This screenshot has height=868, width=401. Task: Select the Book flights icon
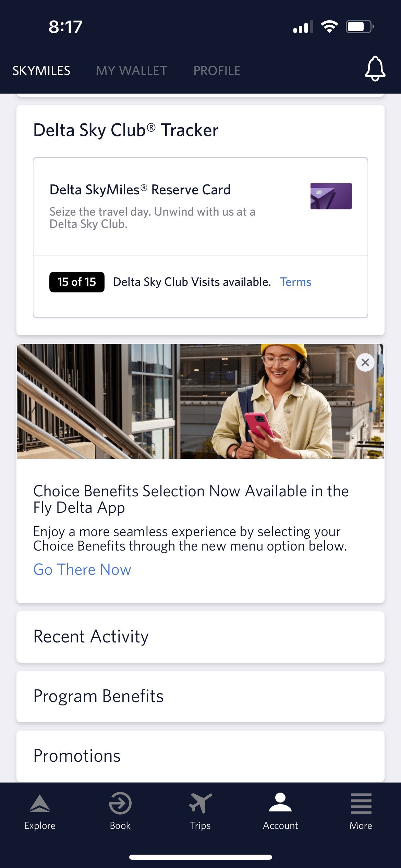120,808
